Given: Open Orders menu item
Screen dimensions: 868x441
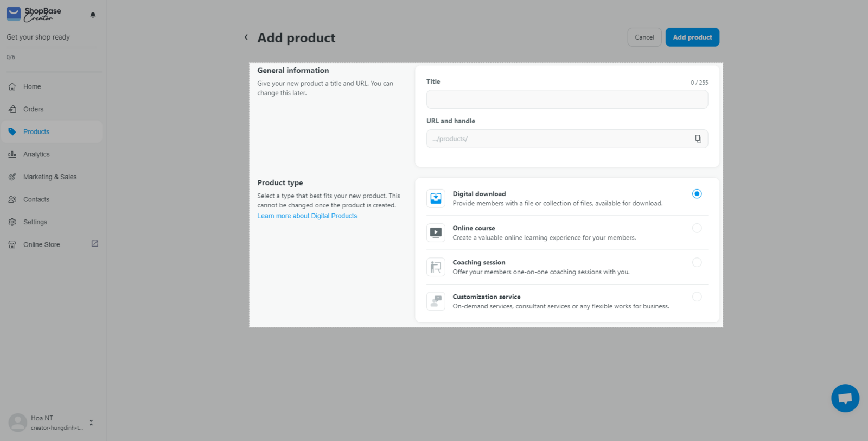Looking at the screenshot, I should click(52, 109).
